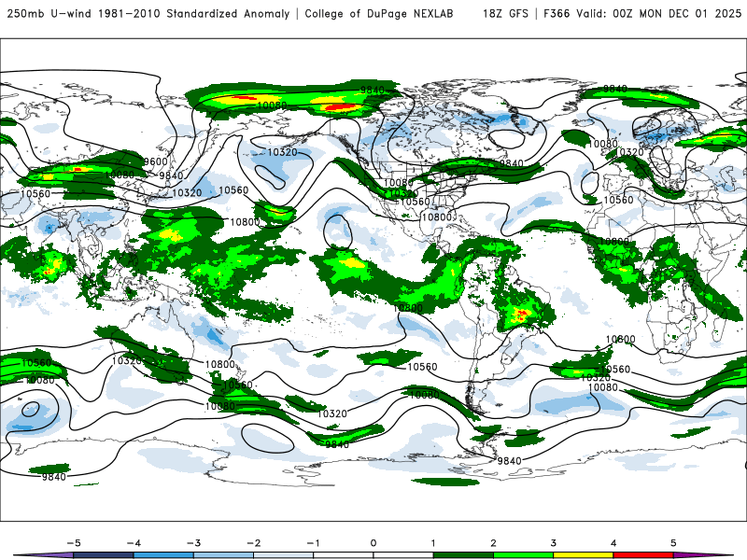Image resolution: width=747 pixels, height=560 pixels.
Task: Select the pale blue colorbar segment between -2 and -1
Action: 284,555
